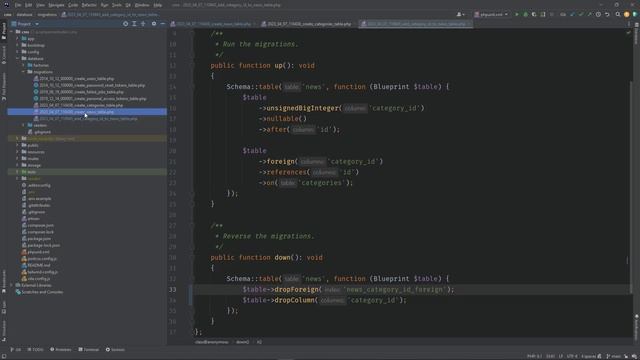Screen dimensions: 640x360
Task: Click the down() breadcrumb below editor
Action: pyautogui.click(x=242, y=342)
